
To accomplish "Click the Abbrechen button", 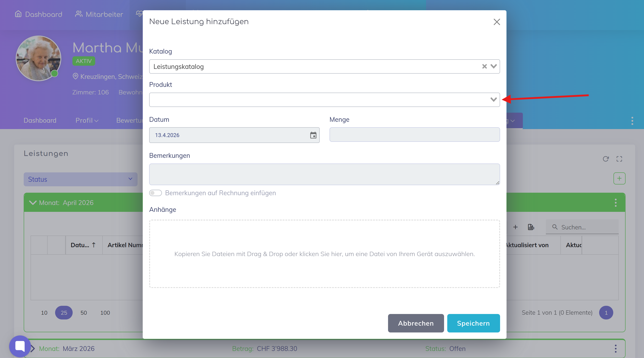I will pos(416,323).
